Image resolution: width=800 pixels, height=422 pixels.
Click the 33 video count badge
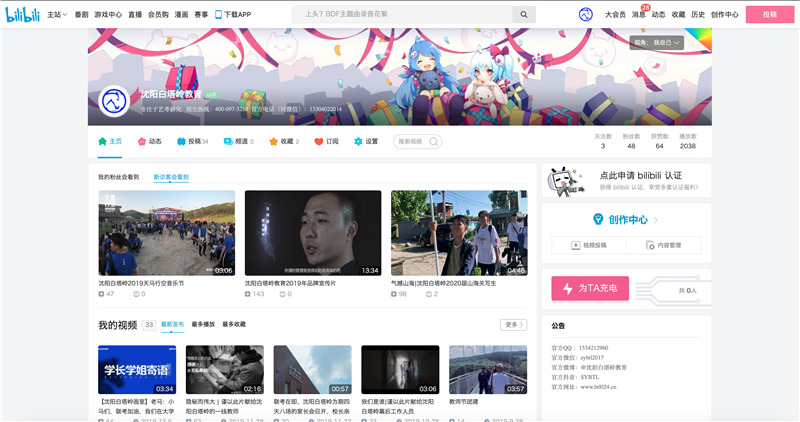point(148,325)
